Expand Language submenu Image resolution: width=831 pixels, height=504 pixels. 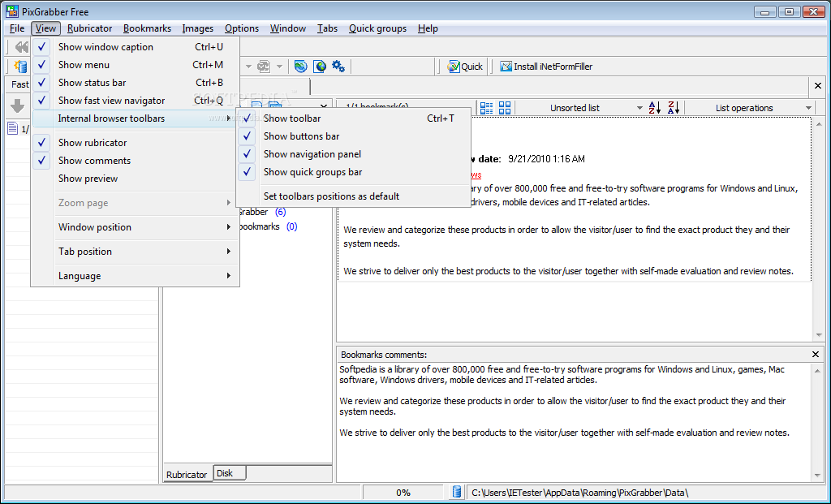(136, 276)
